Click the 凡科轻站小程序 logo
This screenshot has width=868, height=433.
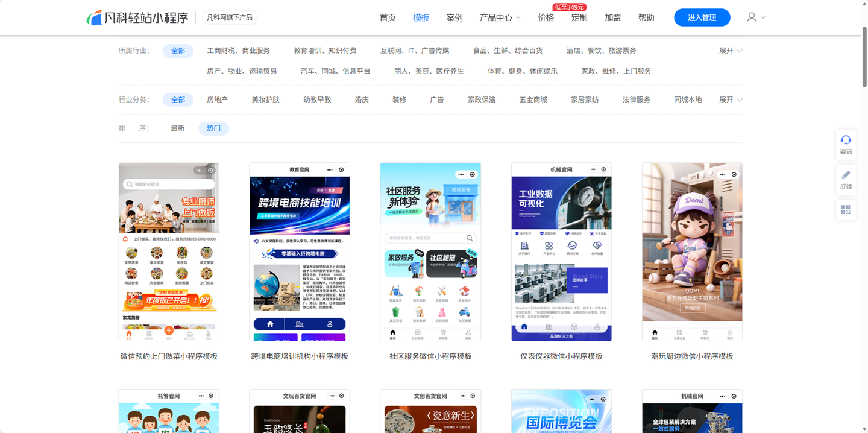(x=137, y=17)
